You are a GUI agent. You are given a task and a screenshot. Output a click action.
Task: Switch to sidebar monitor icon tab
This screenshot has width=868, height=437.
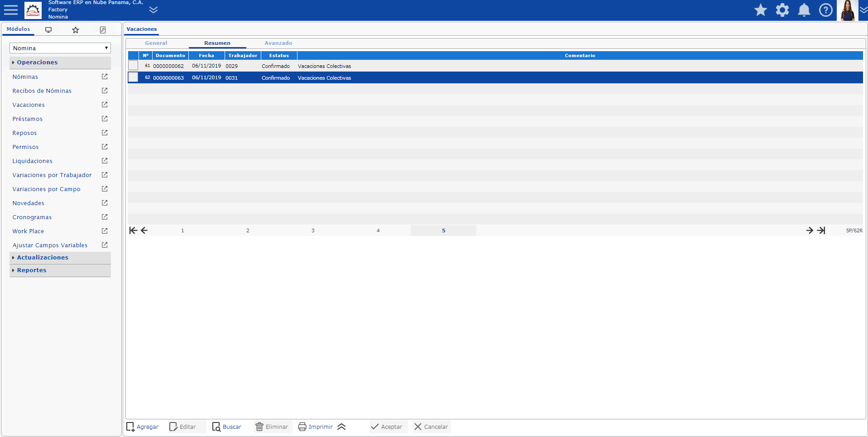[x=48, y=30]
